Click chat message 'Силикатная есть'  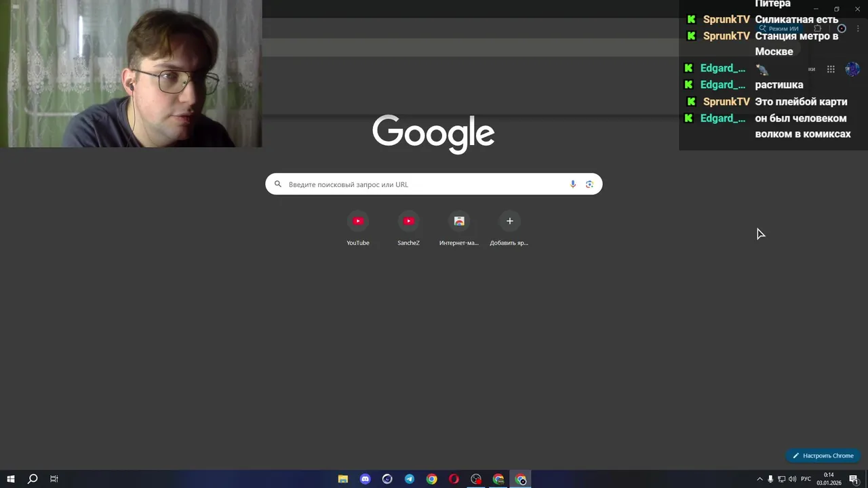click(x=797, y=20)
